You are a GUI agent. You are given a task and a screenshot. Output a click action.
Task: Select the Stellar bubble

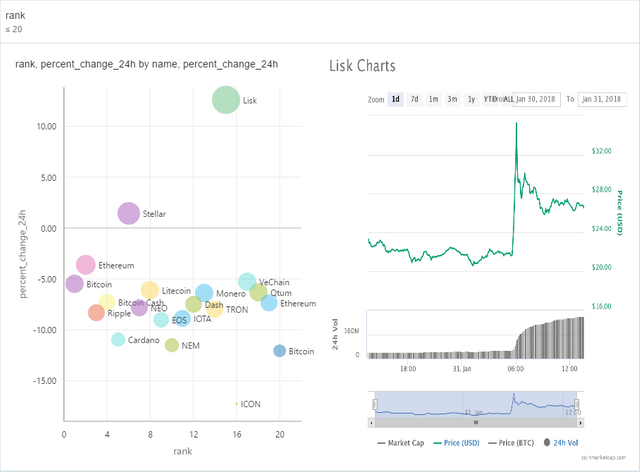(x=129, y=213)
